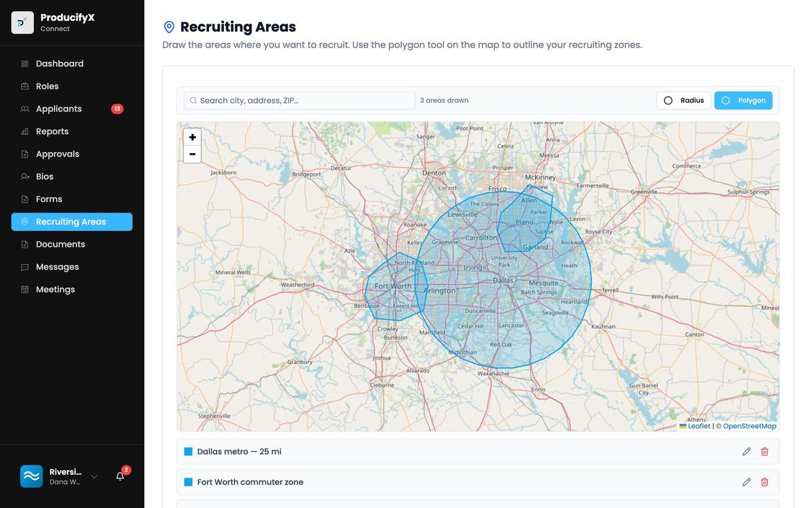Click the Search city, address, ZIP field
The image size is (812, 508).
(300, 100)
